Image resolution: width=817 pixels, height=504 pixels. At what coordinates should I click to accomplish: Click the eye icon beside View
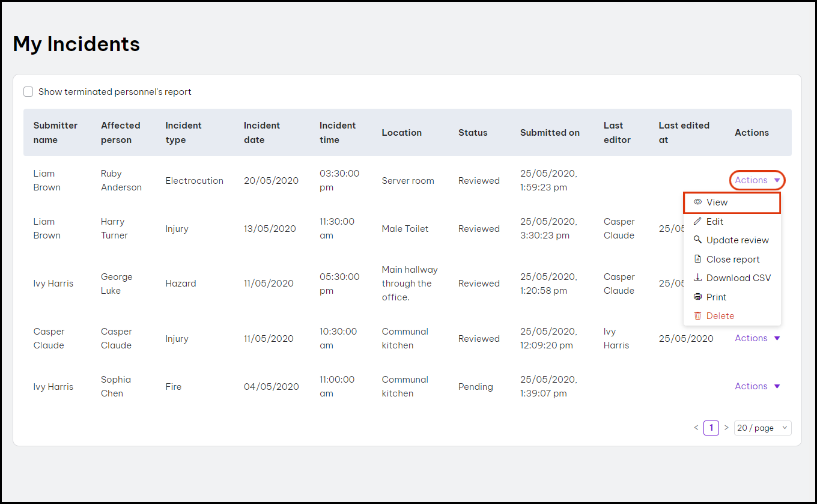(697, 202)
